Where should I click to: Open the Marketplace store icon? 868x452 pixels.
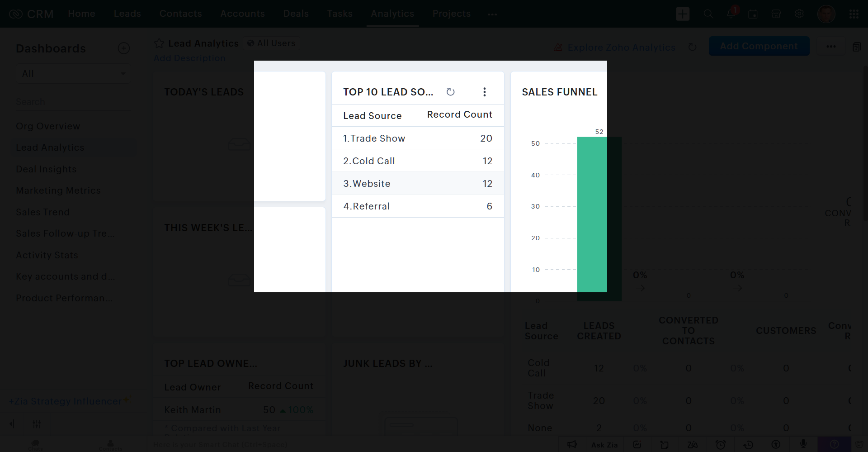[x=776, y=14]
